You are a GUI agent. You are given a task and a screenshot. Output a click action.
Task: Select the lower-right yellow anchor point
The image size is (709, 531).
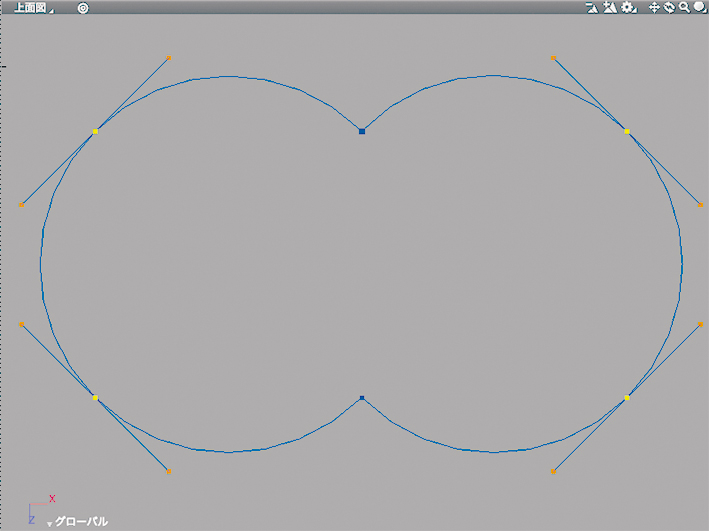pyautogui.click(x=627, y=398)
